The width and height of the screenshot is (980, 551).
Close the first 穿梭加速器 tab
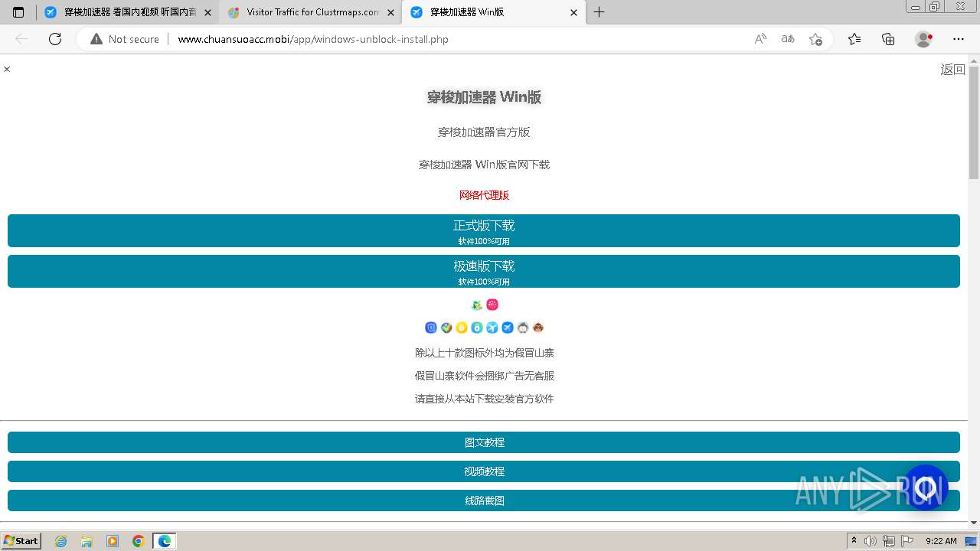point(207,12)
